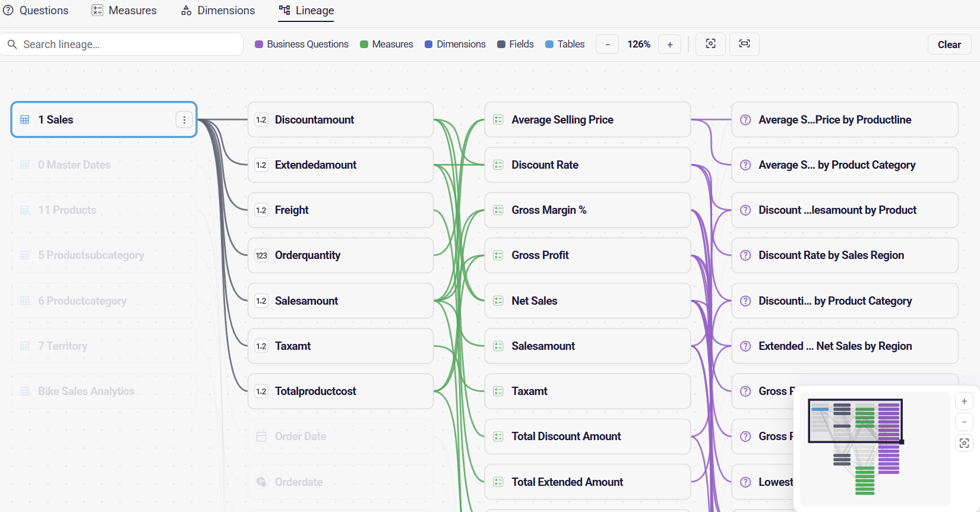980x512 pixels.
Task: Click the Salesamount field type icon
Action: pyautogui.click(x=261, y=301)
